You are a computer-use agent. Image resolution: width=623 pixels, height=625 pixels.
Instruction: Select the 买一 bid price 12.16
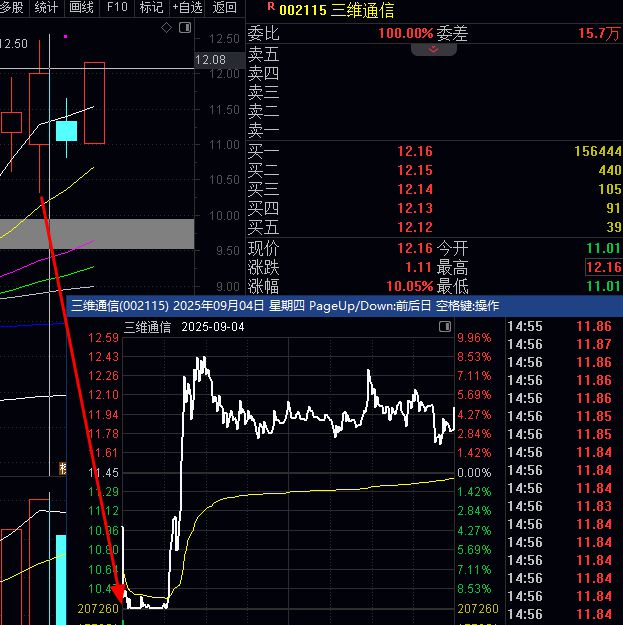tap(415, 151)
